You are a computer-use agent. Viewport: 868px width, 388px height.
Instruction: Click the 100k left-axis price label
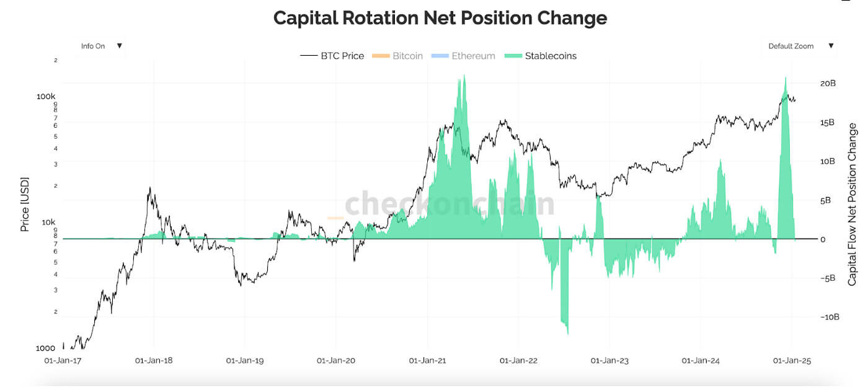pyautogui.click(x=46, y=97)
